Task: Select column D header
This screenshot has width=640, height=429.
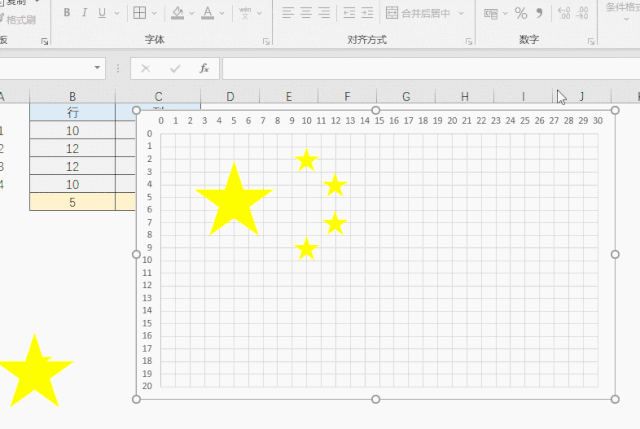Action: (230, 96)
